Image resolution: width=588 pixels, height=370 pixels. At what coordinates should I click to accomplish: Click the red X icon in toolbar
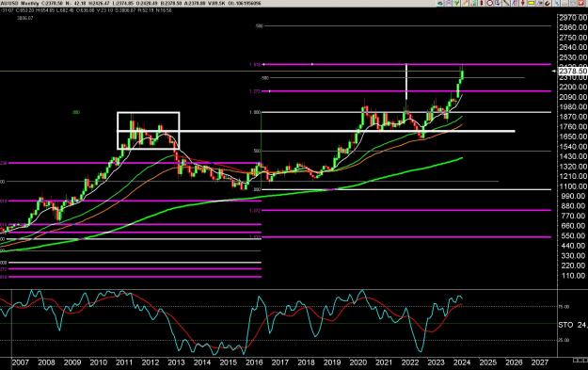coord(581,3)
